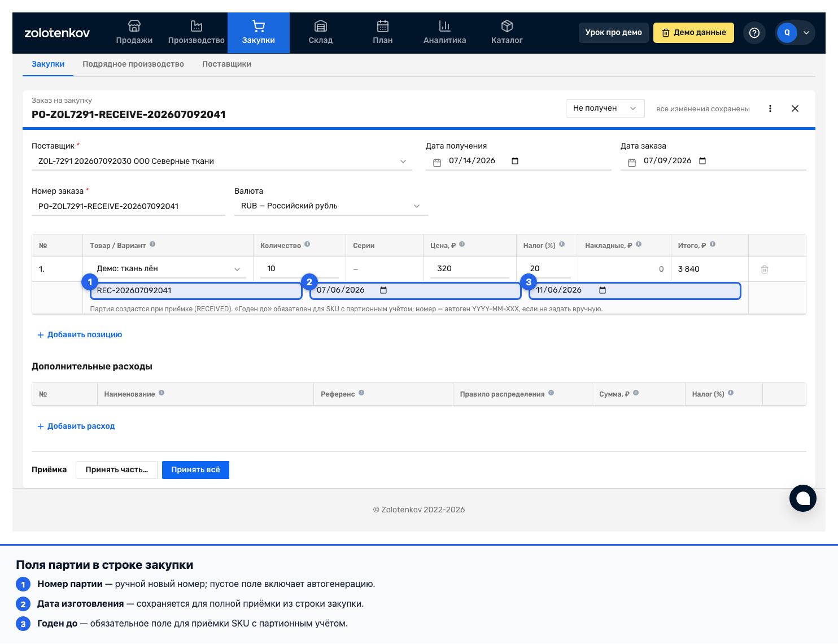Expand the Поставщик supplier dropdown

222,162
